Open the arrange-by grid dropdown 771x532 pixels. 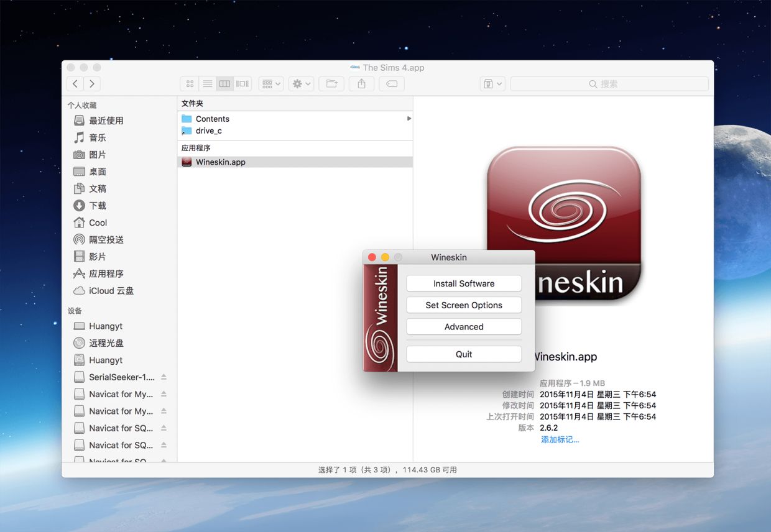point(271,84)
